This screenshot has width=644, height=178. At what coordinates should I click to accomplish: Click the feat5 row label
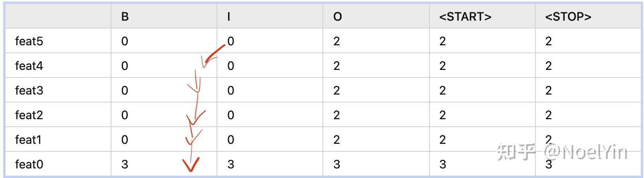click(x=29, y=41)
